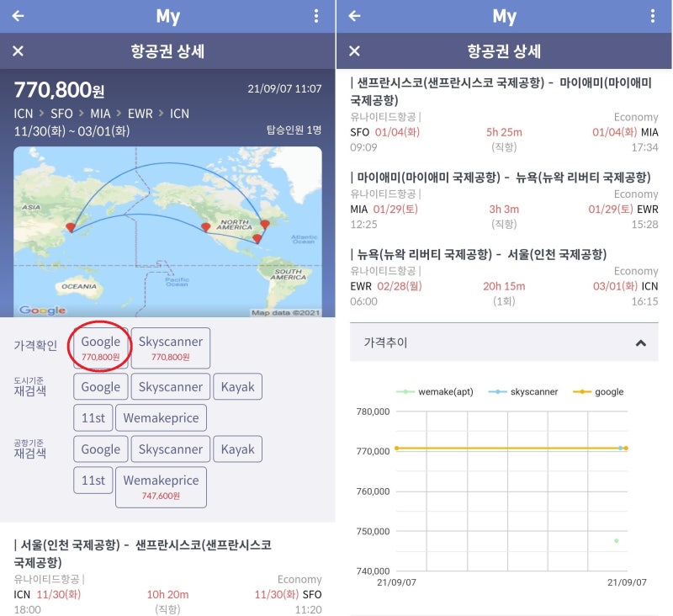Click the Wemakeprice 747,600원 button
Screen dimensions: 673x616
pyautogui.click(x=161, y=486)
